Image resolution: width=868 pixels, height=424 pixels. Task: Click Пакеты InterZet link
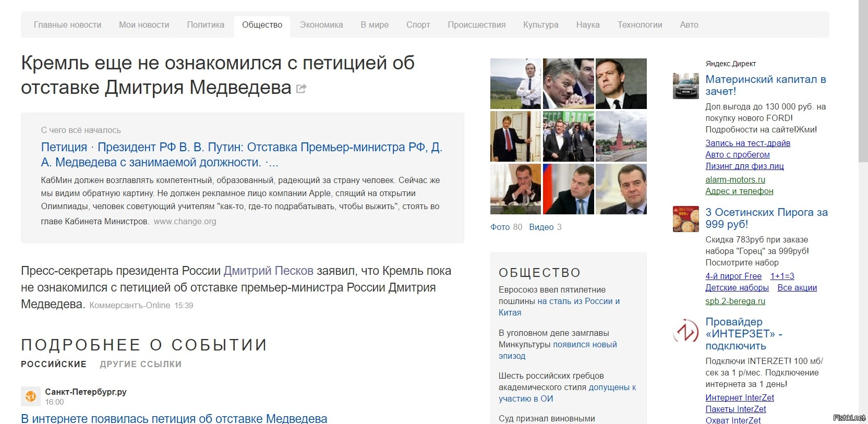[736, 409]
